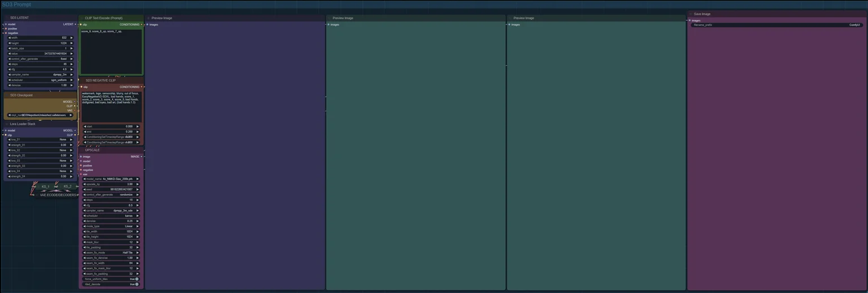The height and width of the screenshot is (293, 868).
Task: Click the CONDITIONING output port on SD3 NEGATIVE CLIP
Action: tap(141, 87)
